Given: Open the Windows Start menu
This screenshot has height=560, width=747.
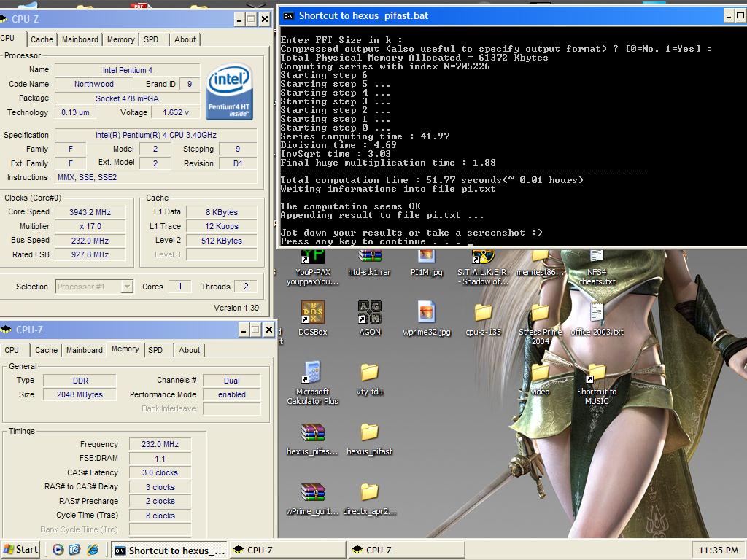Looking at the screenshot, I should click(20, 550).
